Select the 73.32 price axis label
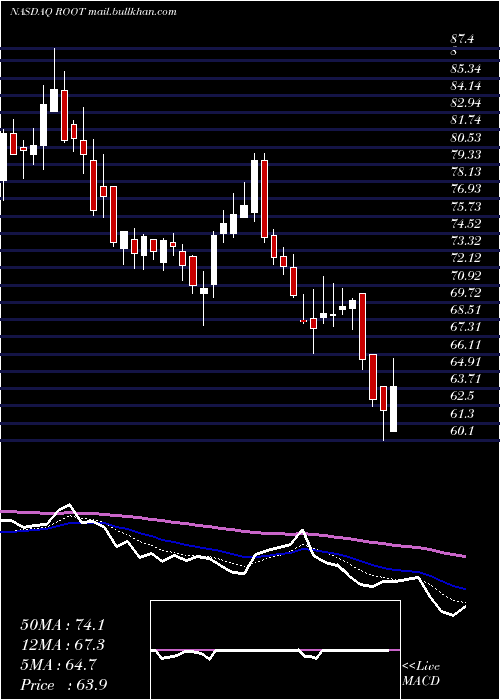The height and width of the screenshot is (700, 500). [466, 241]
